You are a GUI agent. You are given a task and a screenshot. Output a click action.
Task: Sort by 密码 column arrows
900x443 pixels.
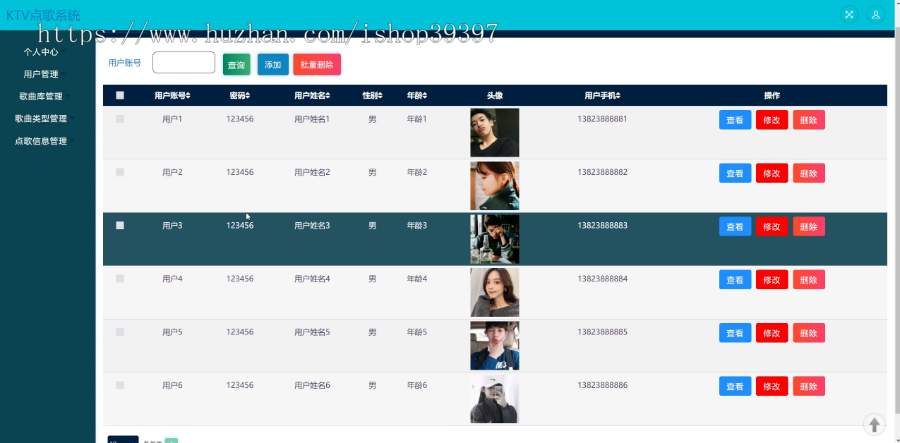[x=248, y=96]
